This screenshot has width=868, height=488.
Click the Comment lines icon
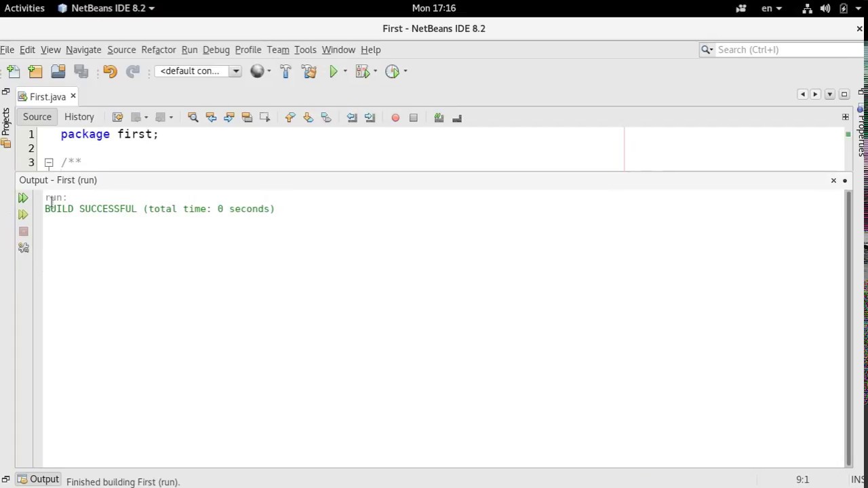[439, 118]
